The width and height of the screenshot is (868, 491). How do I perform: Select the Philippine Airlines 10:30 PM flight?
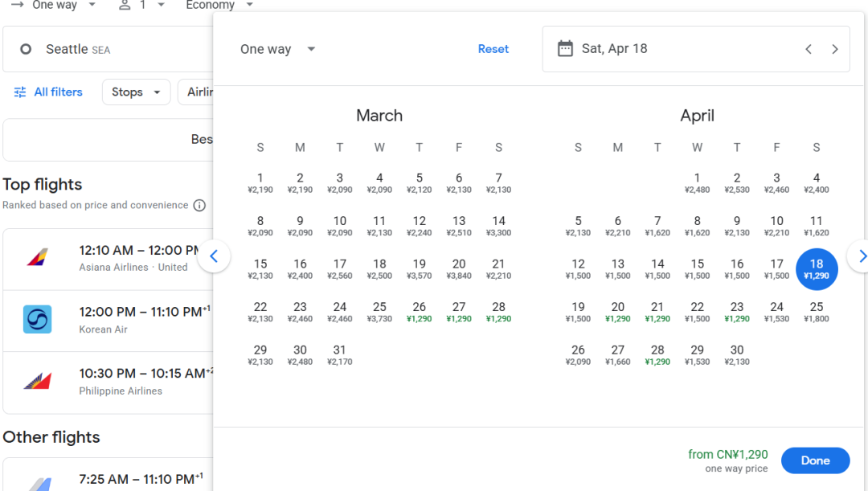coord(108,383)
